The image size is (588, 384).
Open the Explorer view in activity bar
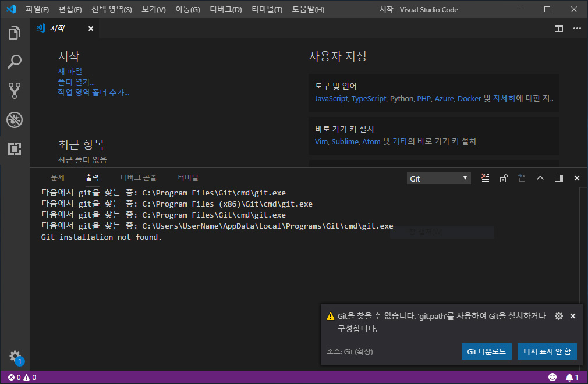pyautogui.click(x=14, y=33)
